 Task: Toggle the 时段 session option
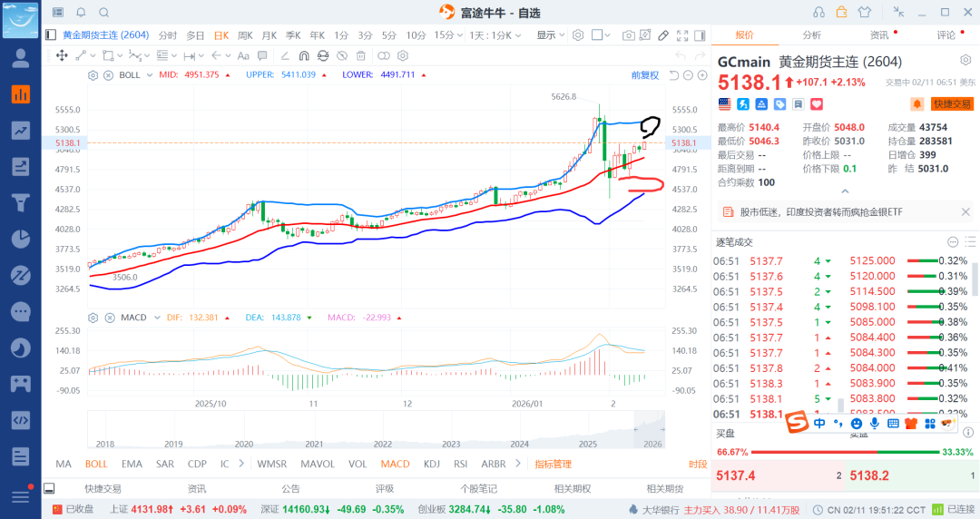(x=698, y=464)
